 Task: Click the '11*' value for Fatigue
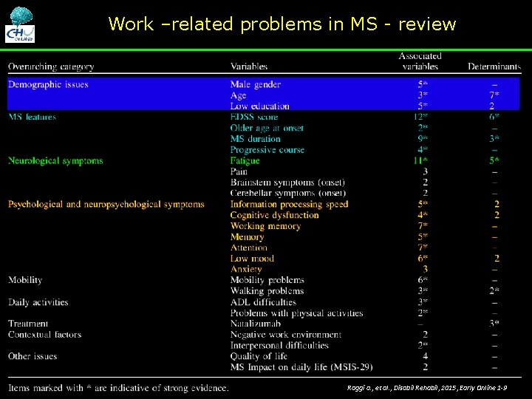[x=420, y=160]
